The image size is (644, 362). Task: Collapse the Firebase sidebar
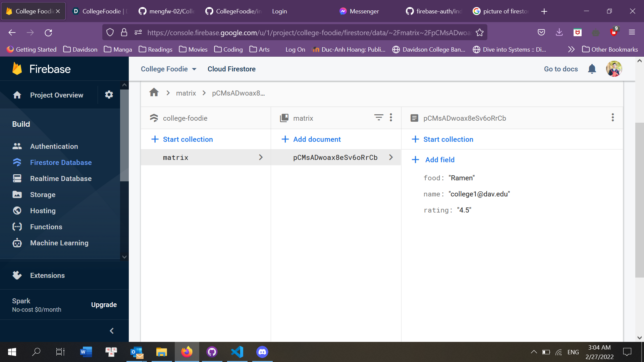[x=112, y=331]
